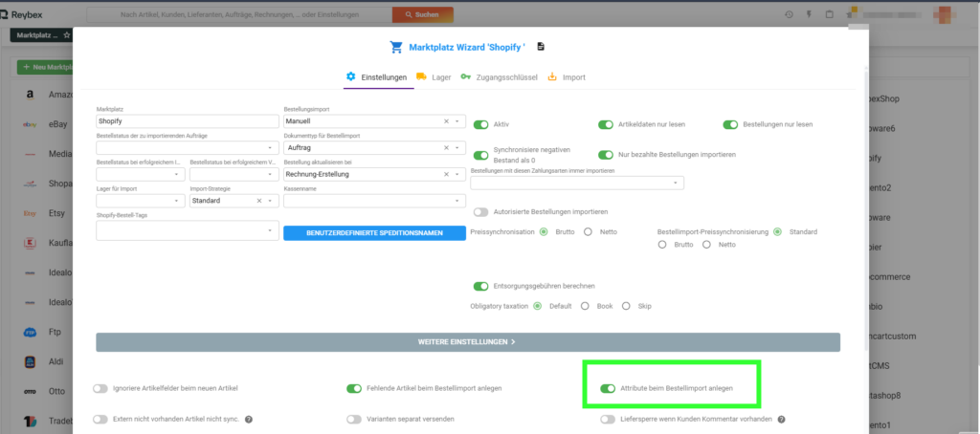Toggle Attribute beim Bestellimport anlegen
The height and width of the screenshot is (434, 980).
click(608, 388)
